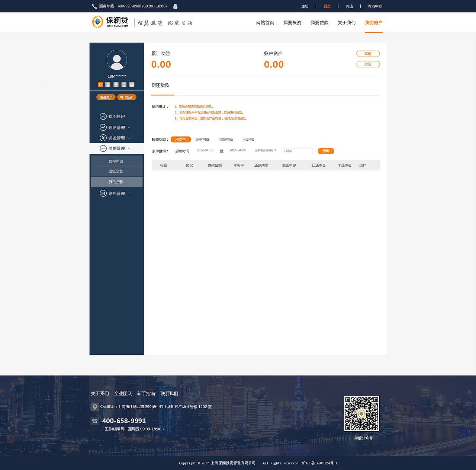Click the 400-658-9991 phone number
The image size is (476, 470).
coord(124,421)
